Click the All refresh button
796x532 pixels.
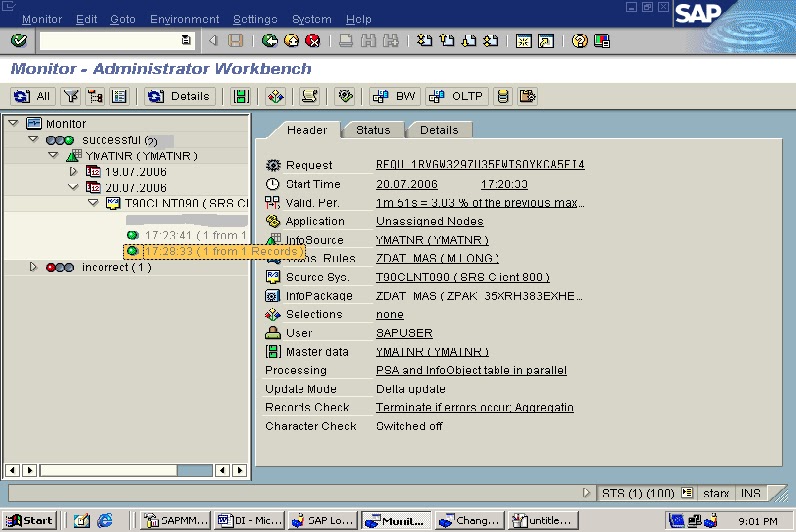[32, 96]
